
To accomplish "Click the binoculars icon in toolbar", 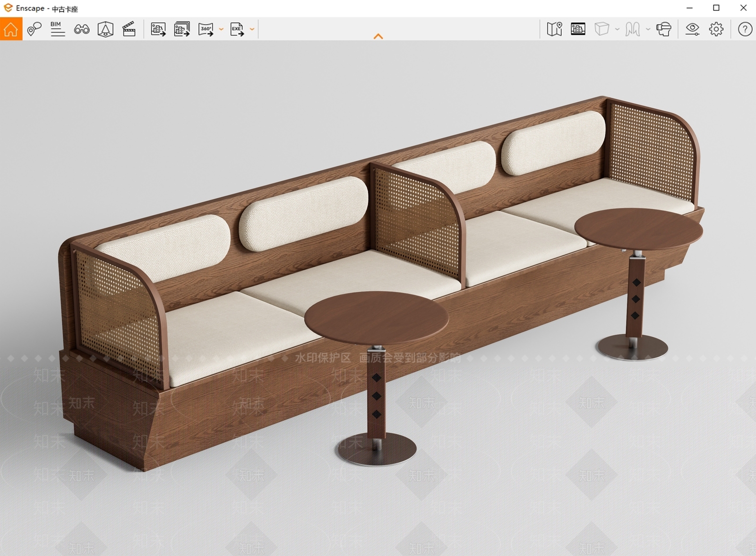I will click(82, 29).
